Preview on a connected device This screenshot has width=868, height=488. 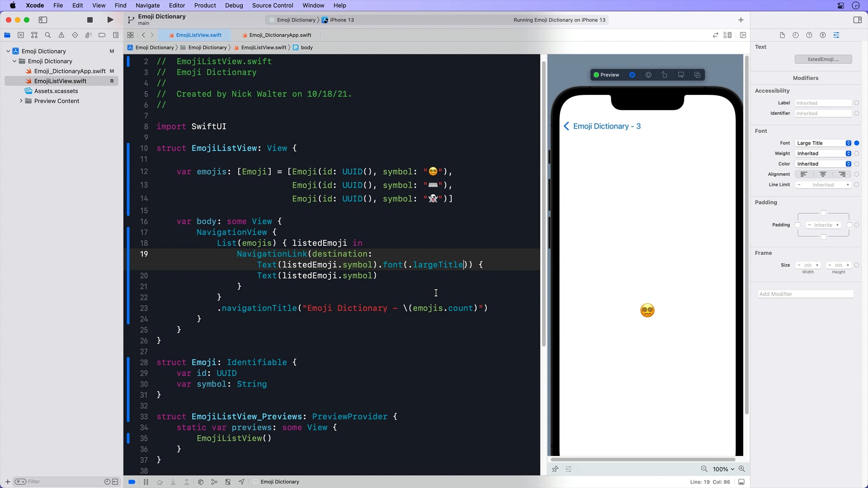(681, 75)
